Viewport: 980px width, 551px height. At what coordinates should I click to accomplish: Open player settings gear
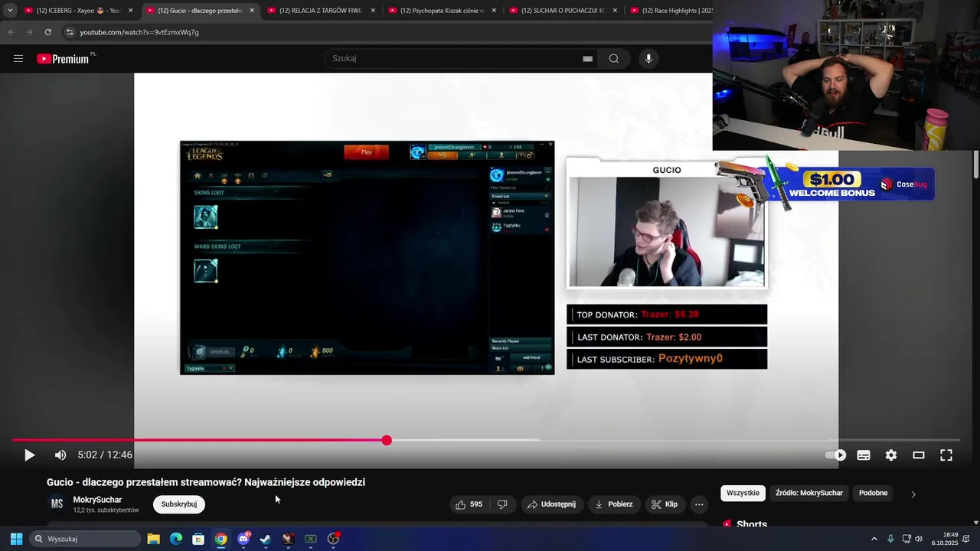click(x=891, y=455)
